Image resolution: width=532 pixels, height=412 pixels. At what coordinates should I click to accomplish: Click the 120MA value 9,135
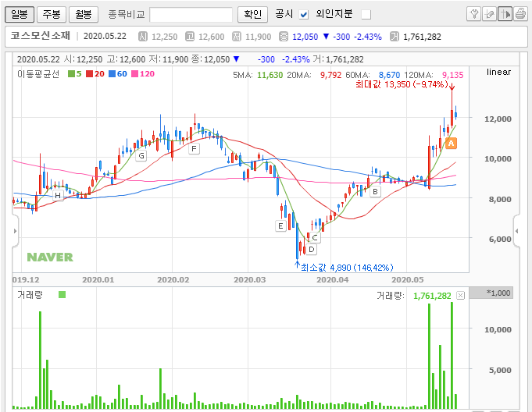(452, 75)
